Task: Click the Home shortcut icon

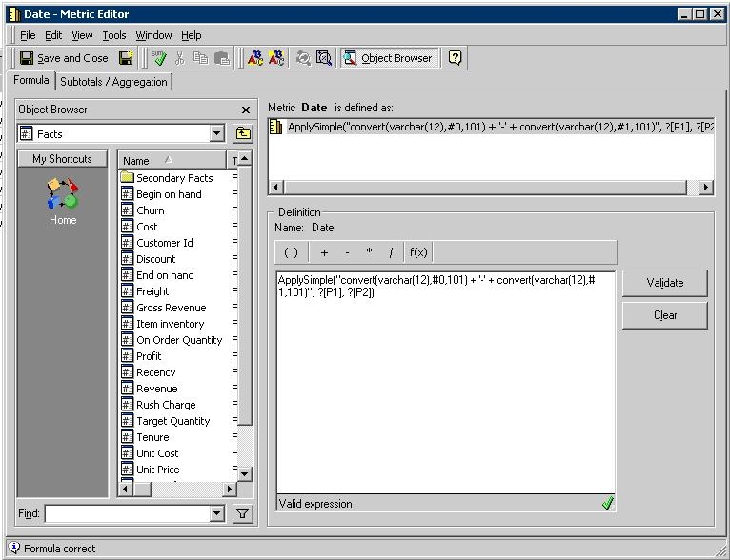Action: (63, 201)
